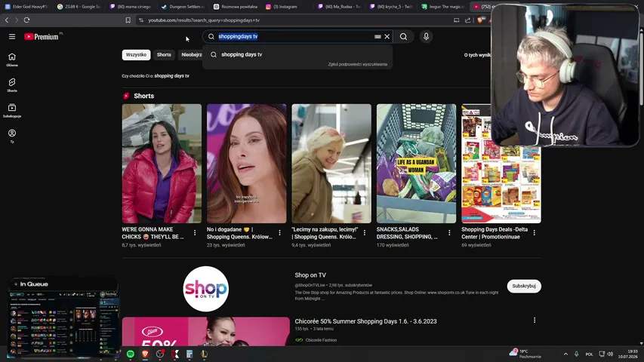
Task: Report search suggestions via Zgłoś podpowiedzi link
Action: point(357,64)
